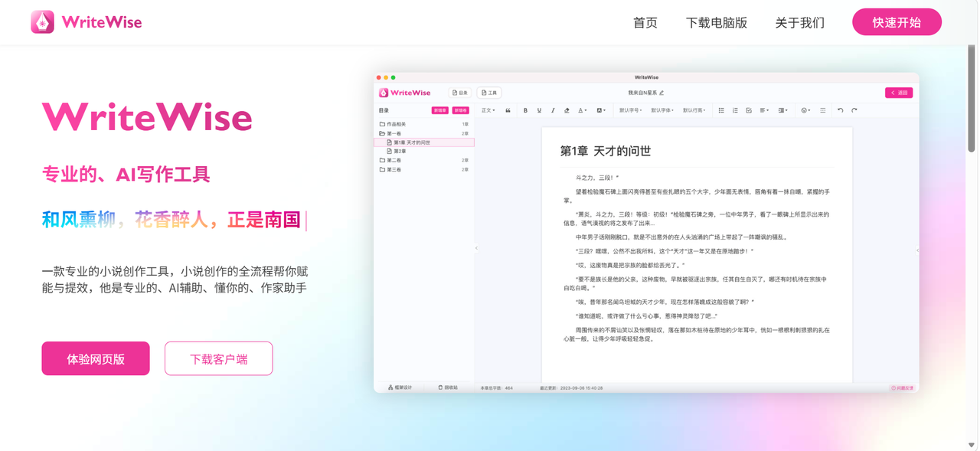This screenshot has width=980, height=451.
Task: Click the text 本章总字数：464
Action: point(497,388)
